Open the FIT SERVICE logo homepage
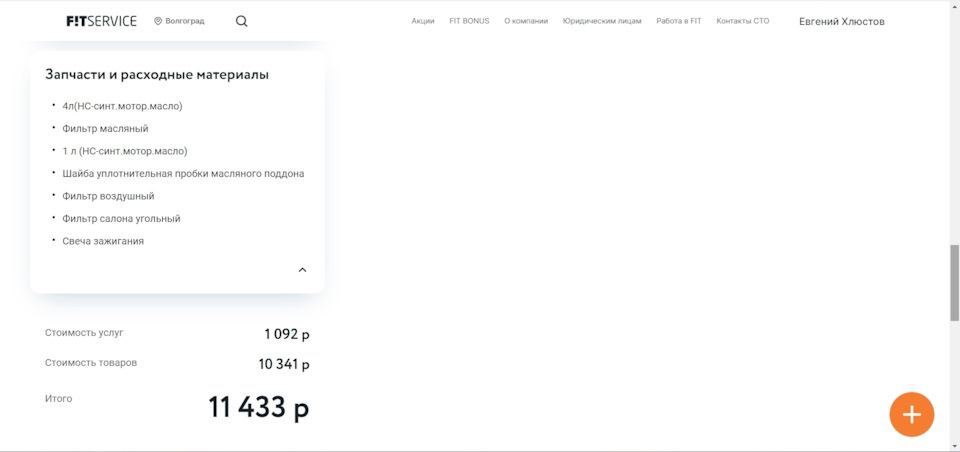Screen dimensions: 960x452 click(x=101, y=21)
